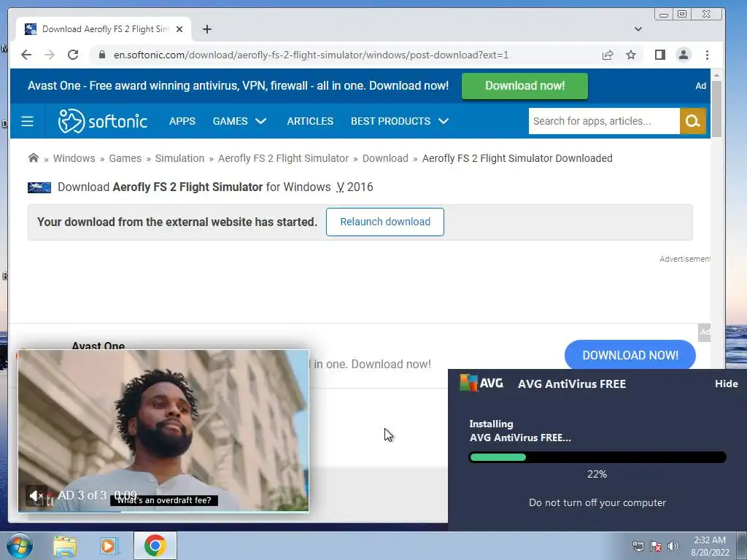Screen dimensions: 747x560
Task: Open Windows Media Player from taskbar
Action: tap(109, 545)
